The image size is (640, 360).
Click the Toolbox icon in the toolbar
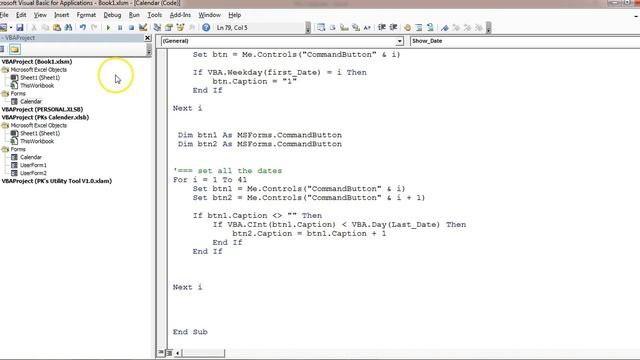click(x=191, y=27)
